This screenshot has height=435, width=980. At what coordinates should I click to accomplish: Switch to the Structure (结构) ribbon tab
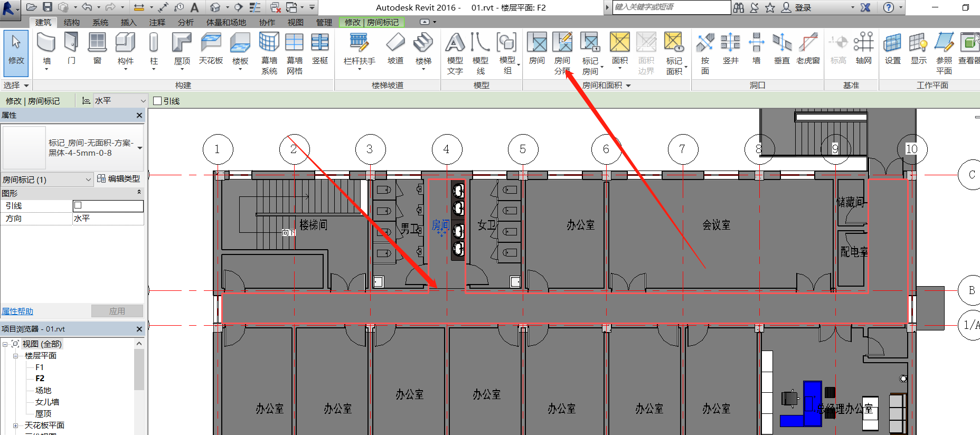point(71,22)
